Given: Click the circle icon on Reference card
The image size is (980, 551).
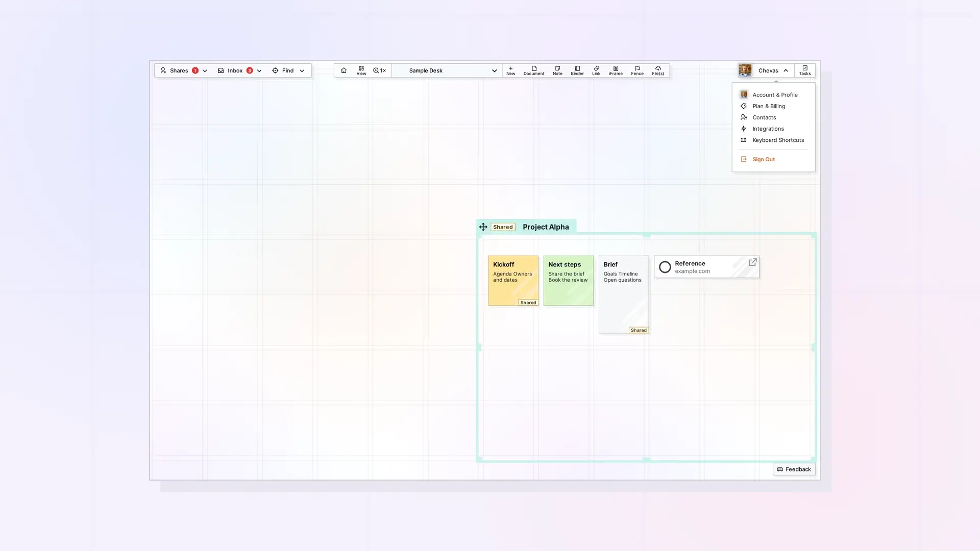Looking at the screenshot, I should [665, 267].
